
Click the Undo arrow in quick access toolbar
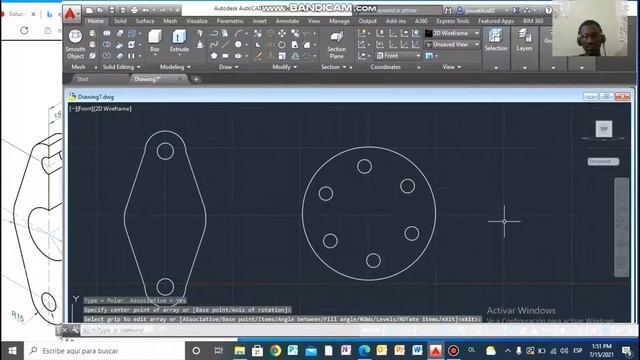tap(145, 10)
